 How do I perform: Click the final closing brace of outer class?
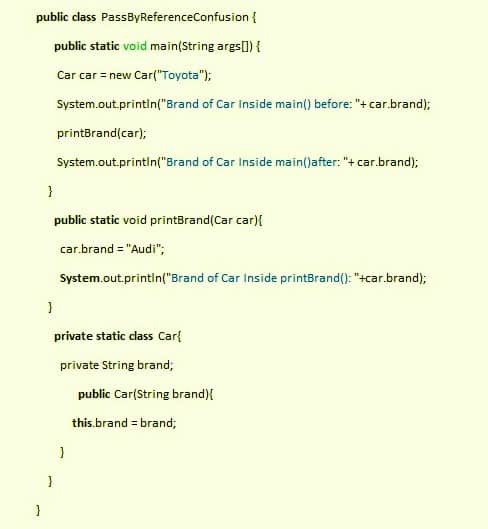[x=38, y=510]
